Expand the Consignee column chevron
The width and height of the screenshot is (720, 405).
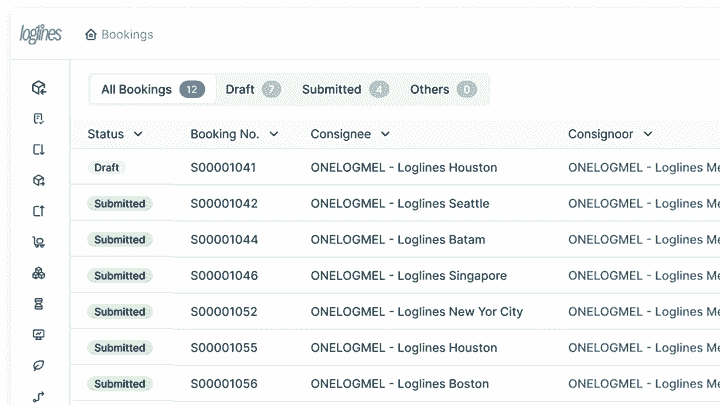pyautogui.click(x=385, y=134)
